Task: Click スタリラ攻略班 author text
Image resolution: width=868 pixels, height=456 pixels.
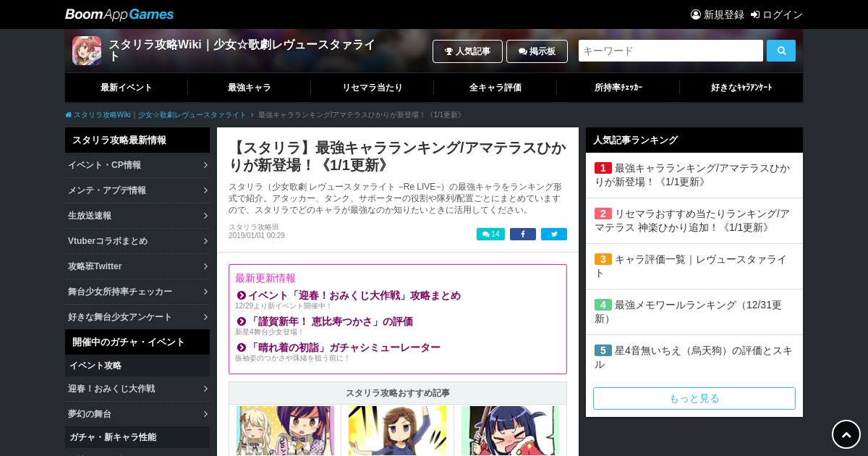Action: point(254,227)
